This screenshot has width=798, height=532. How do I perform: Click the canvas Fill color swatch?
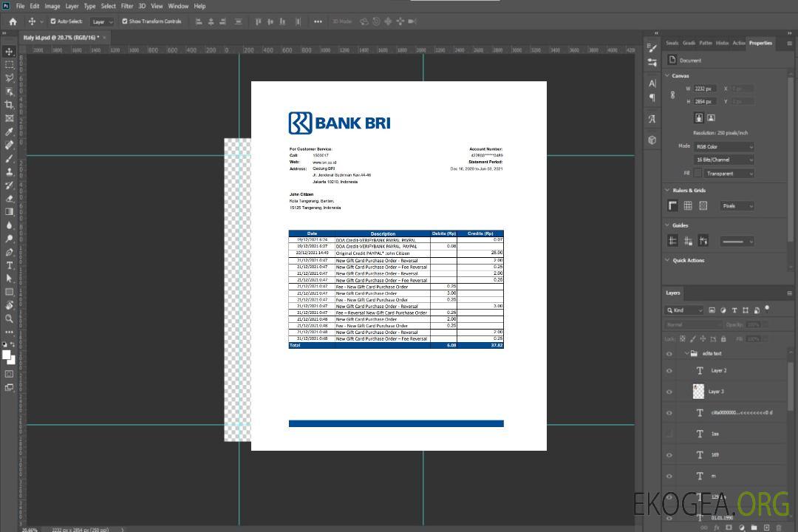(698, 174)
